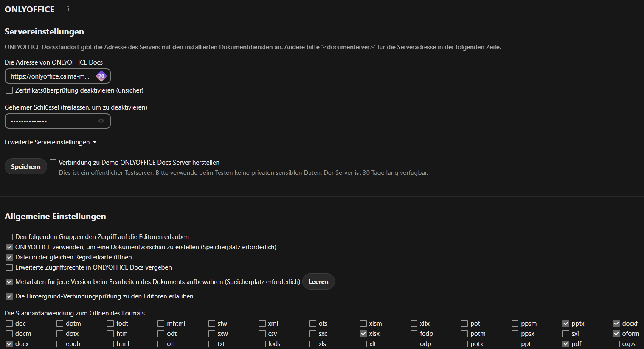Uncheck the pptx format checkbox

tap(566, 324)
